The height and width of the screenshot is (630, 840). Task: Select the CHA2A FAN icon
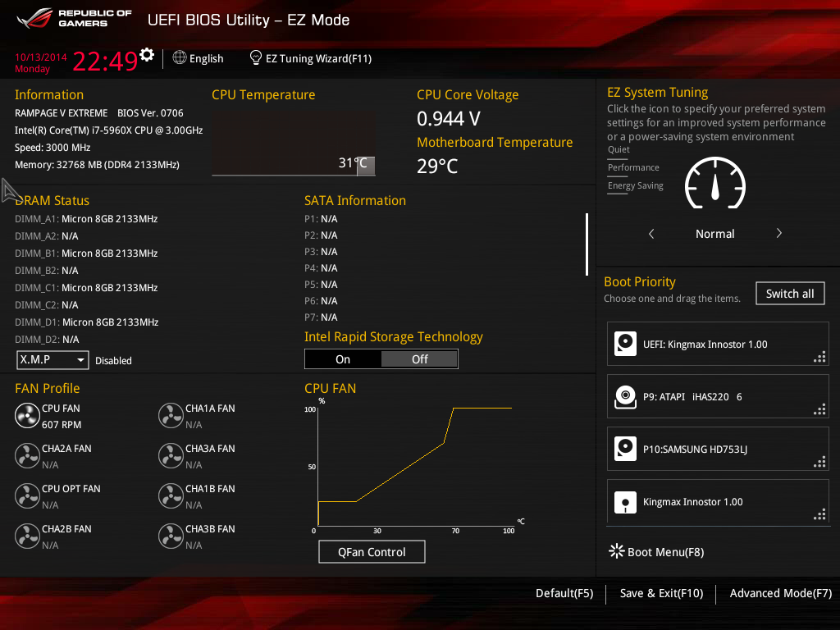pyautogui.click(x=27, y=456)
